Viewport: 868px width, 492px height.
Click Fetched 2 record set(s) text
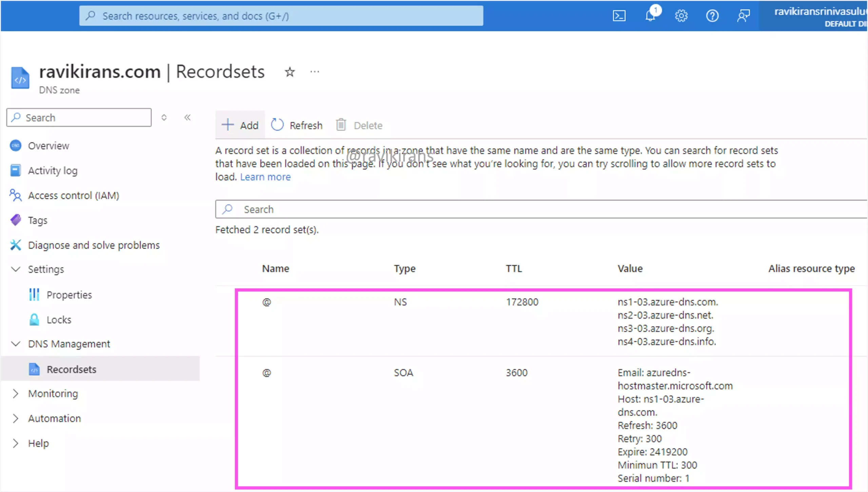[267, 230]
